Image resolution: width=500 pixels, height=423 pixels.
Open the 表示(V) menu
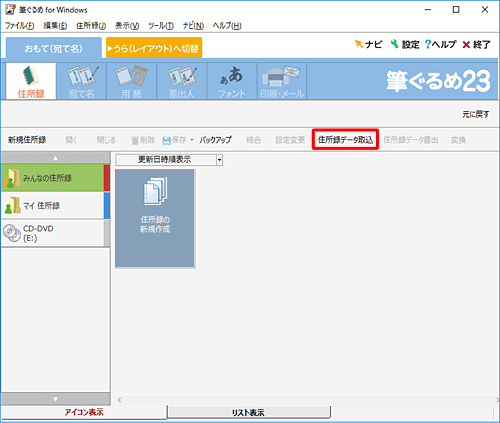(x=127, y=26)
